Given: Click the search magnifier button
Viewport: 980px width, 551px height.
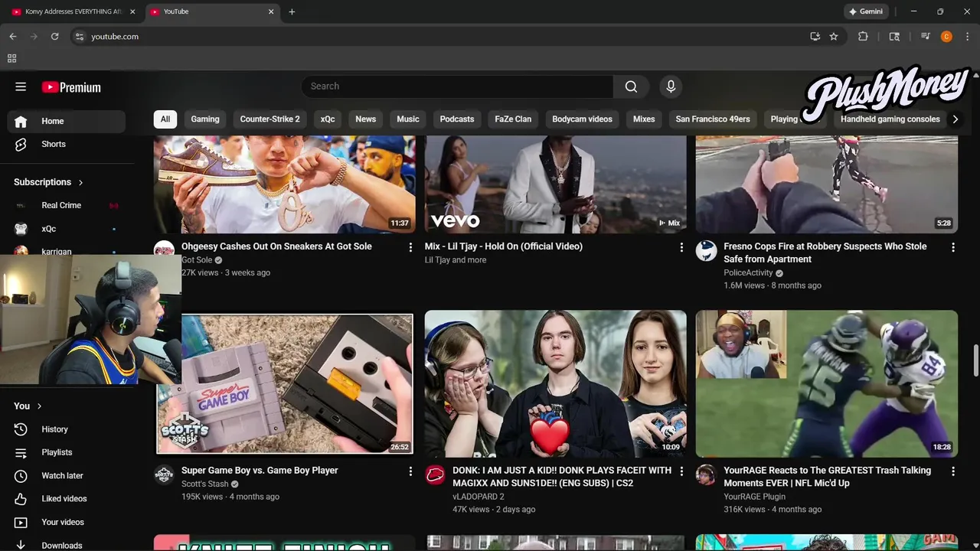Looking at the screenshot, I should 631,86.
